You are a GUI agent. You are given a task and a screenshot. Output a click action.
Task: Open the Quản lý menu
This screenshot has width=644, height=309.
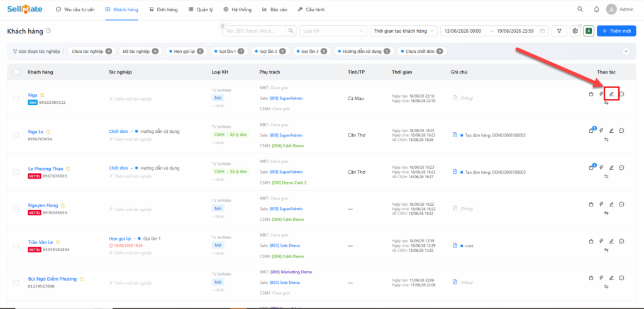click(x=201, y=9)
